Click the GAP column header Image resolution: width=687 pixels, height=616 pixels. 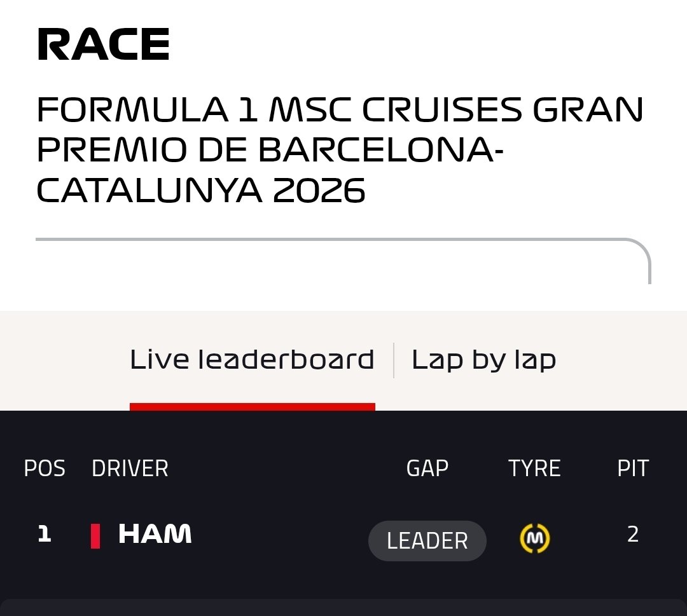click(427, 469)
